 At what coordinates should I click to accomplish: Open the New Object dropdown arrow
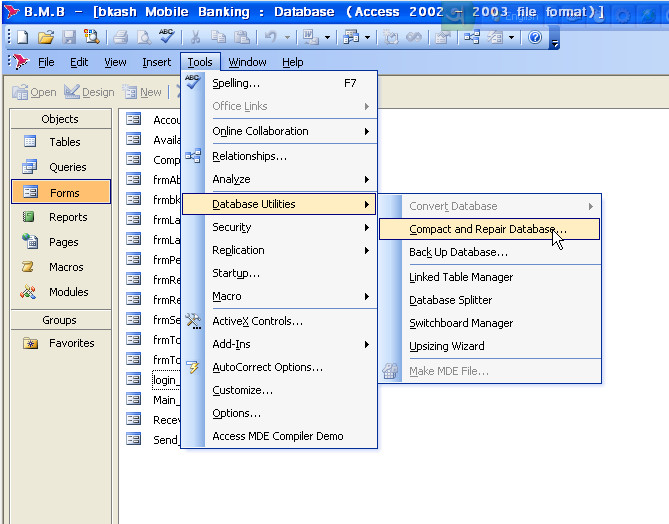tap(512, 38)
